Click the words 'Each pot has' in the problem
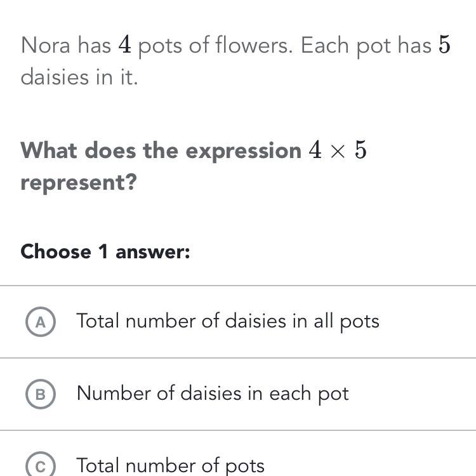This screenshot has width=476, height=476. tap(366, 46)
